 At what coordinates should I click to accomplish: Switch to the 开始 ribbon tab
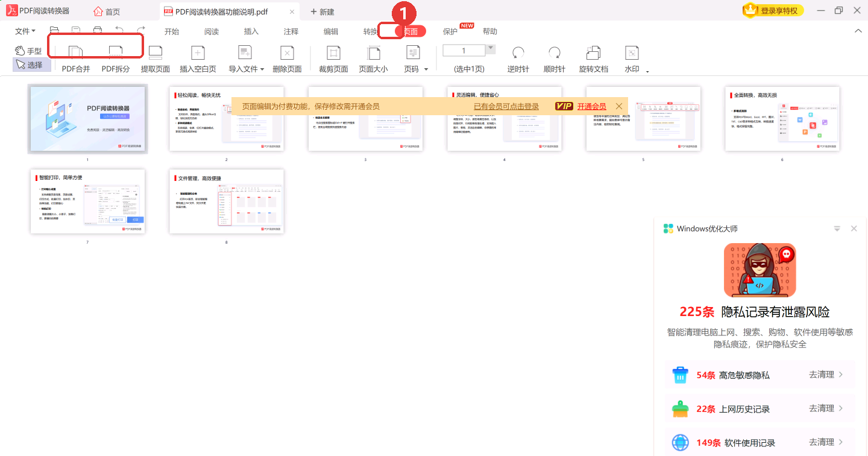[172, 31]
